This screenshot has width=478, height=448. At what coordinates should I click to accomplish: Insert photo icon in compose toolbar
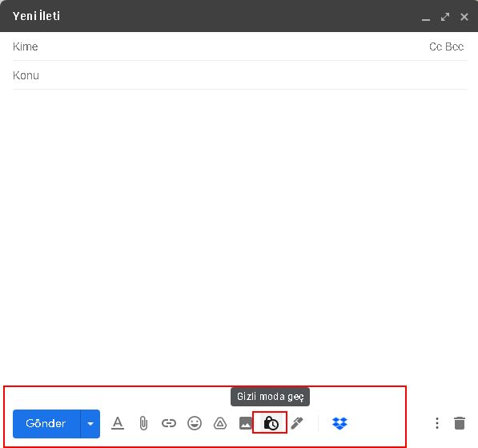[245, 423]
